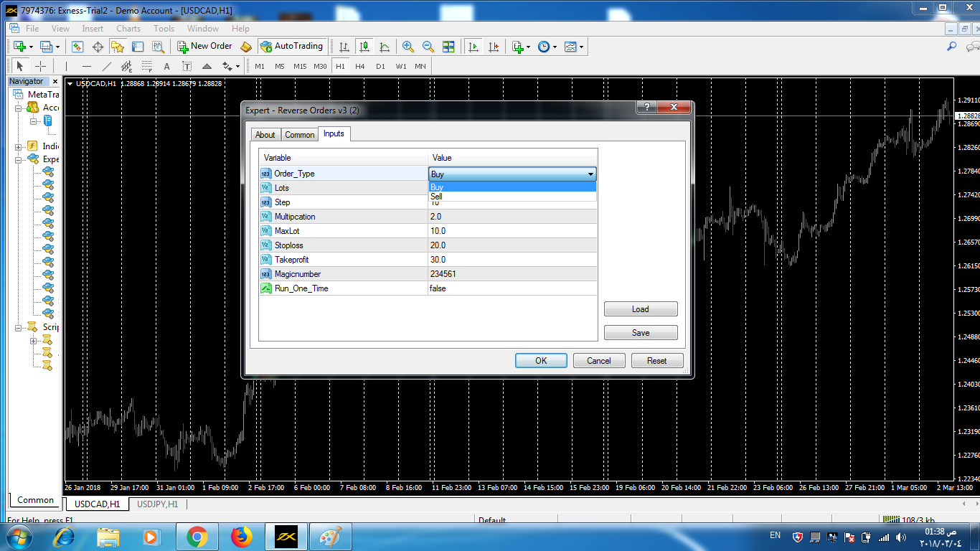Open dropdown arrow beside Profiles icon

pos(58,47)
